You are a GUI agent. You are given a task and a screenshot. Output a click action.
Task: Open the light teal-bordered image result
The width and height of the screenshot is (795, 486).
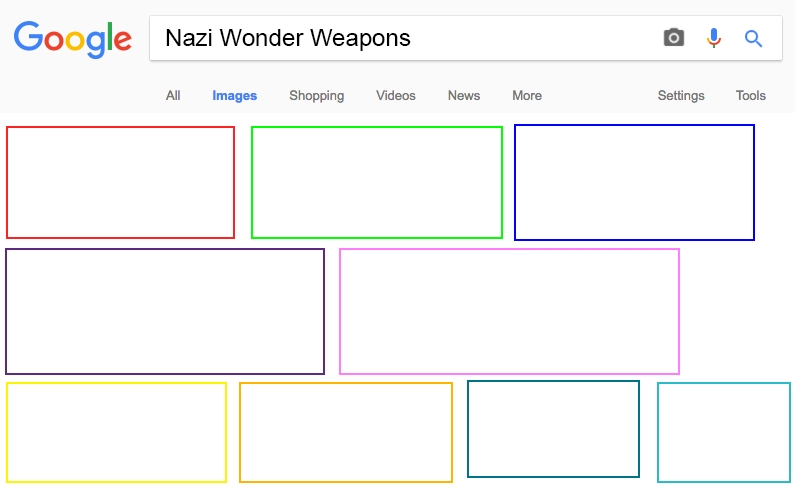pos(724,432)
